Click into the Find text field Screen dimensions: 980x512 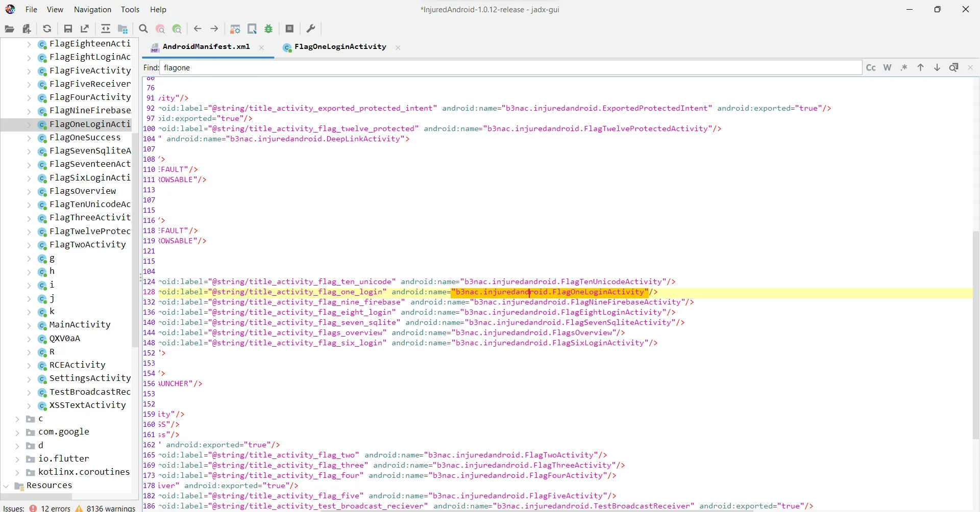point(510,68)
